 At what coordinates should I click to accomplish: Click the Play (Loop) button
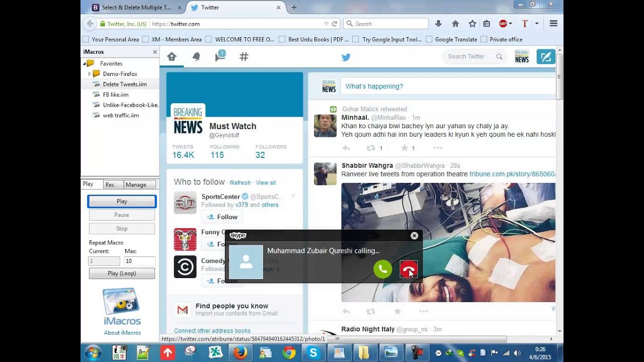pos(122,274)
